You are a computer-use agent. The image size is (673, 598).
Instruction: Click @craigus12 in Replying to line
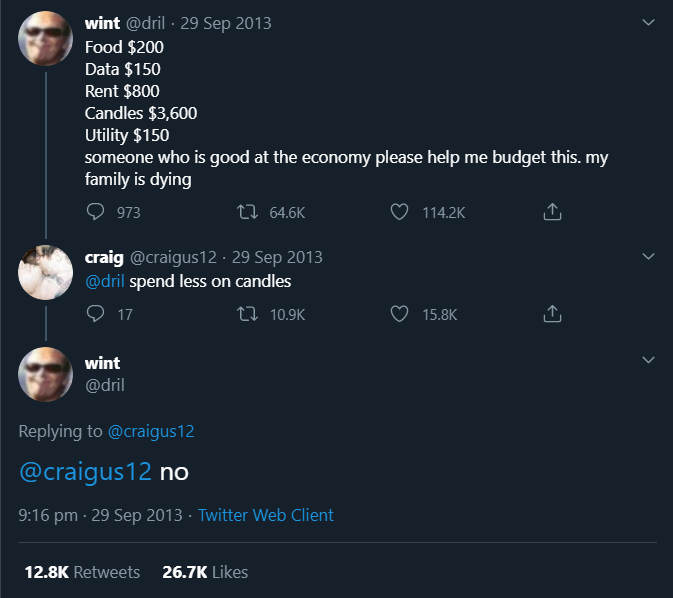click(151, 431)
